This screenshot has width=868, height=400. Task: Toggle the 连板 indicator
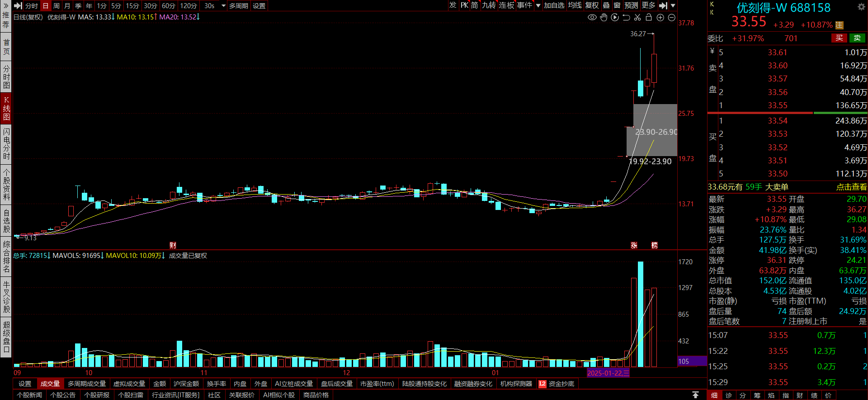(507, 5)
